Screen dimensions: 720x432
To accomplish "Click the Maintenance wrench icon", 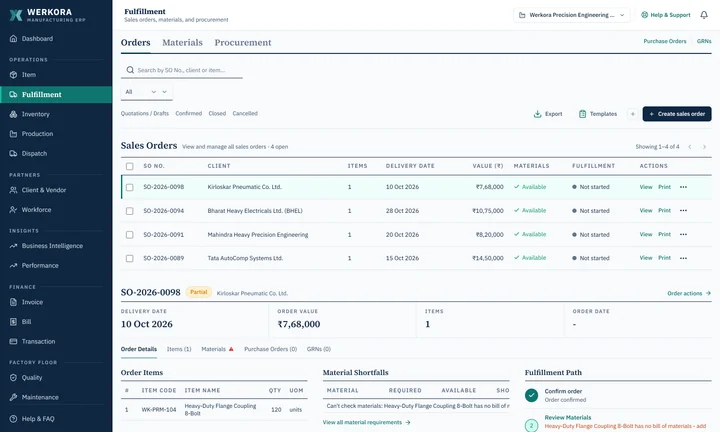I will pyautogui.click(x=13, y=397).
